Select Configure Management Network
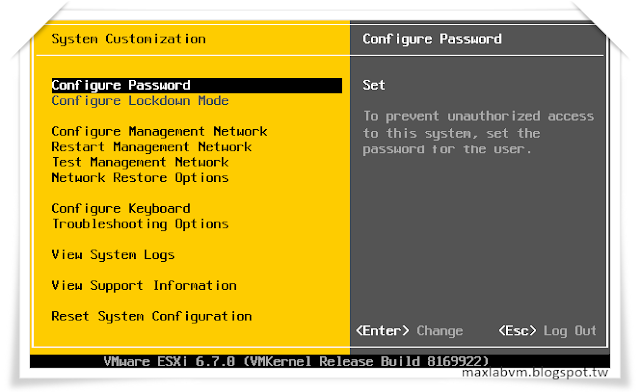The width and height of the screenshot is (640, 392). [x=159, y=131]
